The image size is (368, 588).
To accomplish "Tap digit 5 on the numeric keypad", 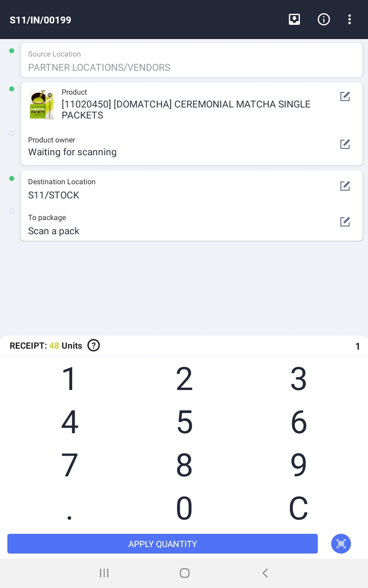I will tap(184, 422).
